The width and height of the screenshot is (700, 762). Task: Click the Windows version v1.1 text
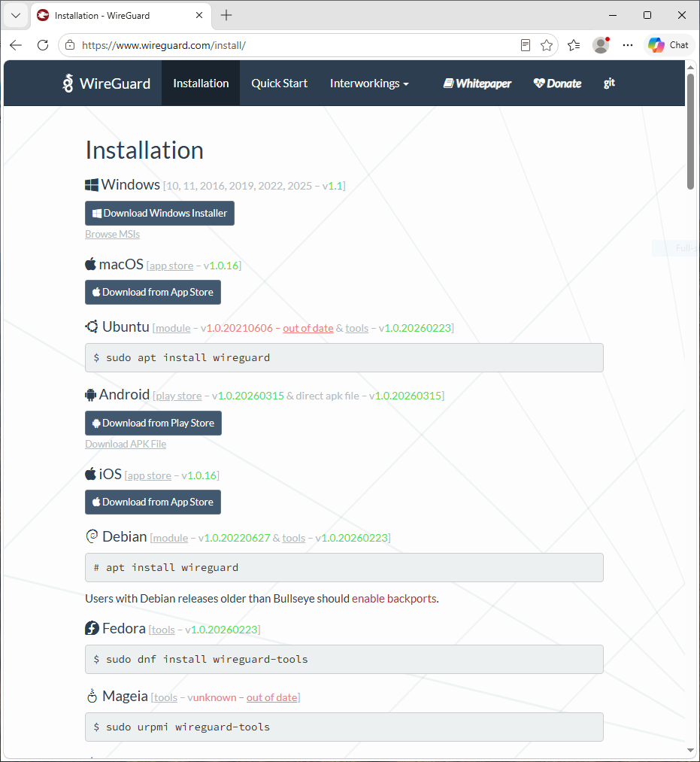[x=332, y=186]
